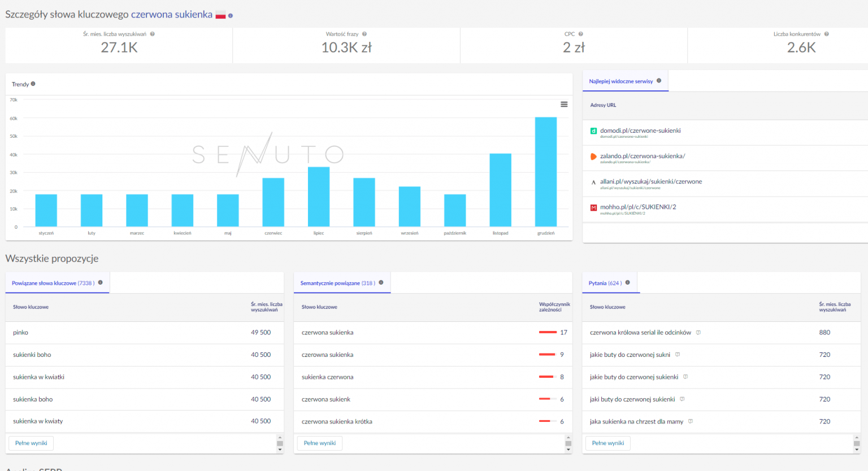The width and height of the screenshot is (868, 471).
Task: Click the mohho.pl red favicon
Action: [593, 207]
